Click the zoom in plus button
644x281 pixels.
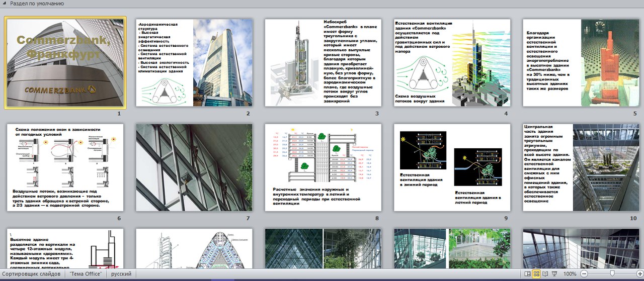pyautogui.click(x=639, y=274)
